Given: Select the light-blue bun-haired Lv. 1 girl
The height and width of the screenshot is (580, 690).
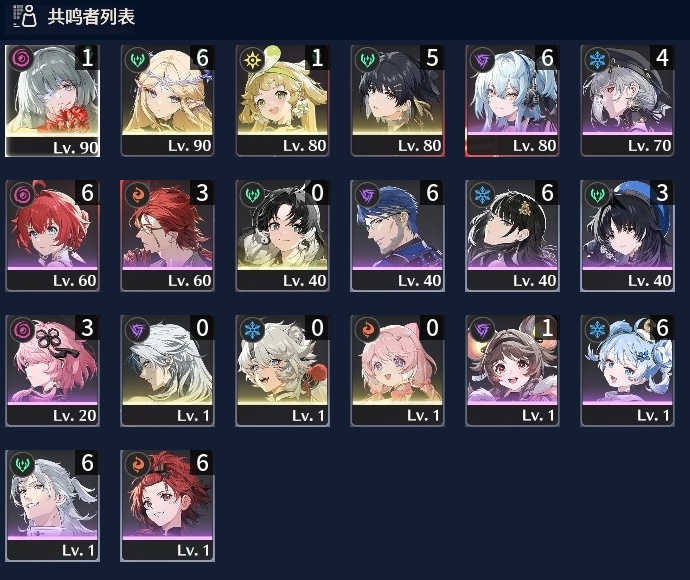Looking at the screenshot, I should pyautogui.click(x=627, y=371).
